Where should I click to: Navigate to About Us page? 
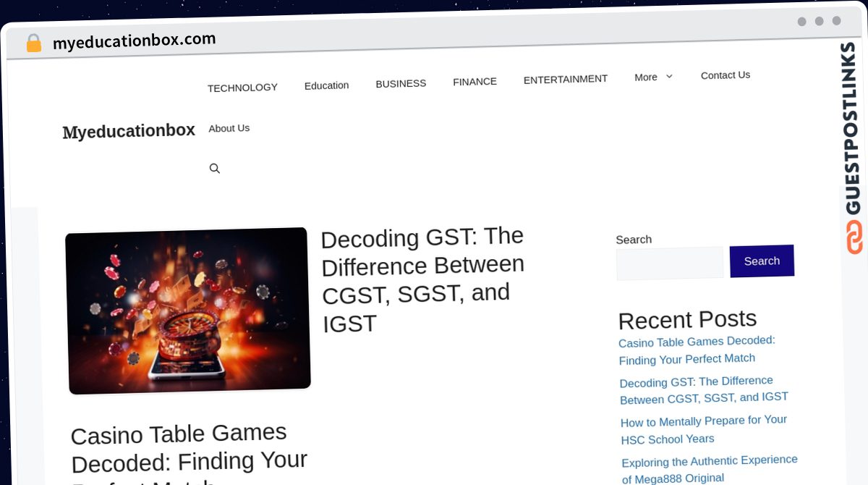(229, 128)
